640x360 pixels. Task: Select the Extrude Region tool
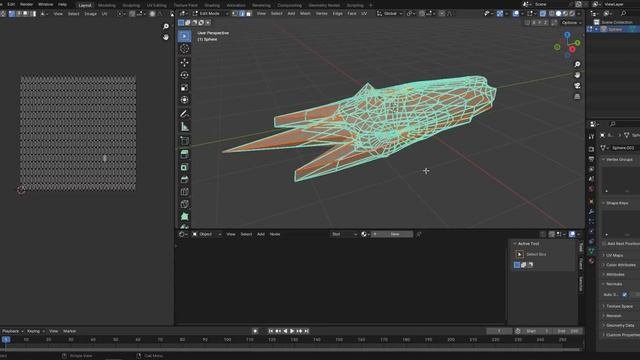[x=184, y=154]
